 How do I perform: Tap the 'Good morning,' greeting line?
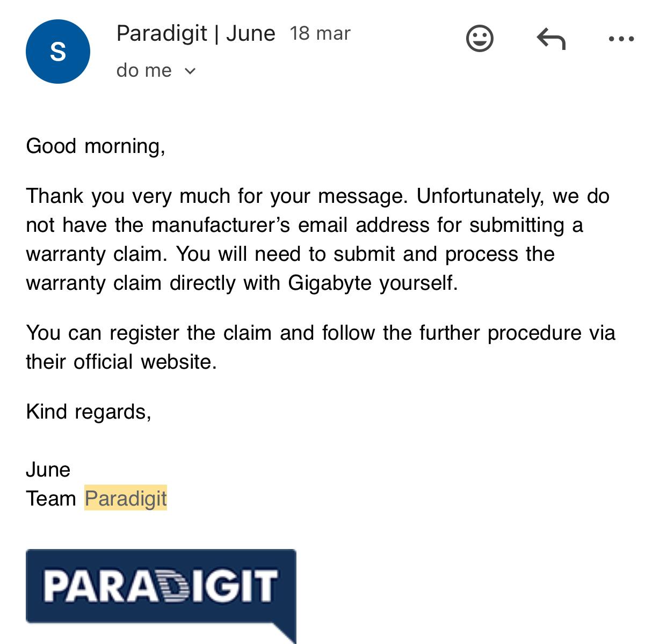96,146
